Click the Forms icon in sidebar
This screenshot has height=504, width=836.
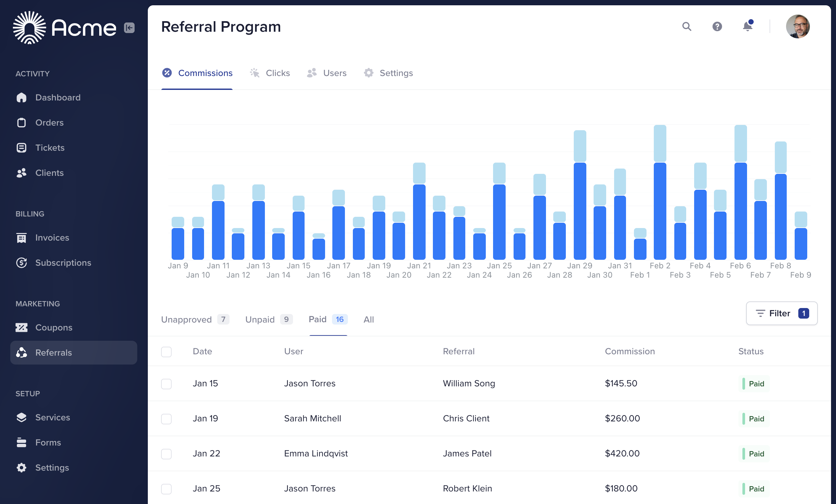pos(21,443)
